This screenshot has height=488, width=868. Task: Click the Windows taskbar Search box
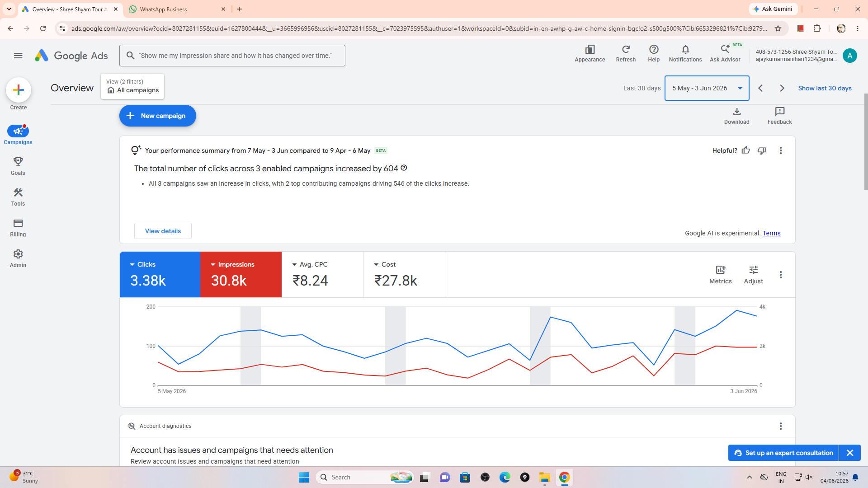tap(365, 477)
